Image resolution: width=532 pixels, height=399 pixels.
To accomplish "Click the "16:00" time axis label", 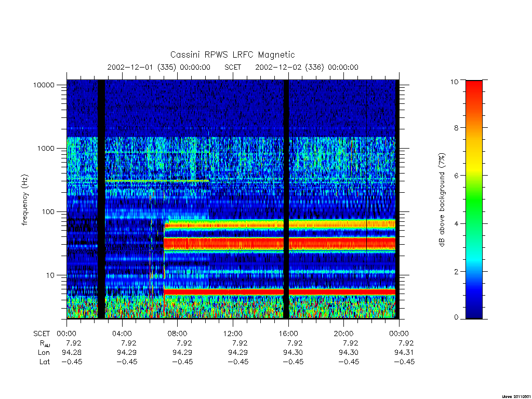I will click(288, 334).
